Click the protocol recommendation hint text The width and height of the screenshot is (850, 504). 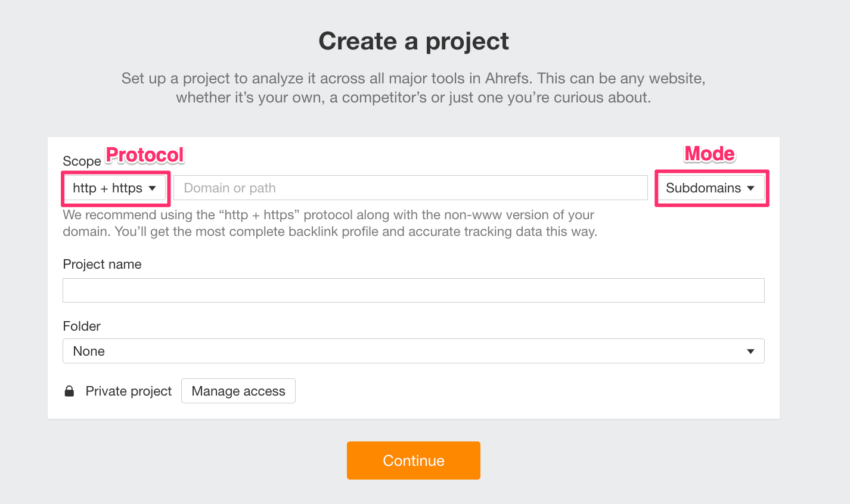pos(330,223)
